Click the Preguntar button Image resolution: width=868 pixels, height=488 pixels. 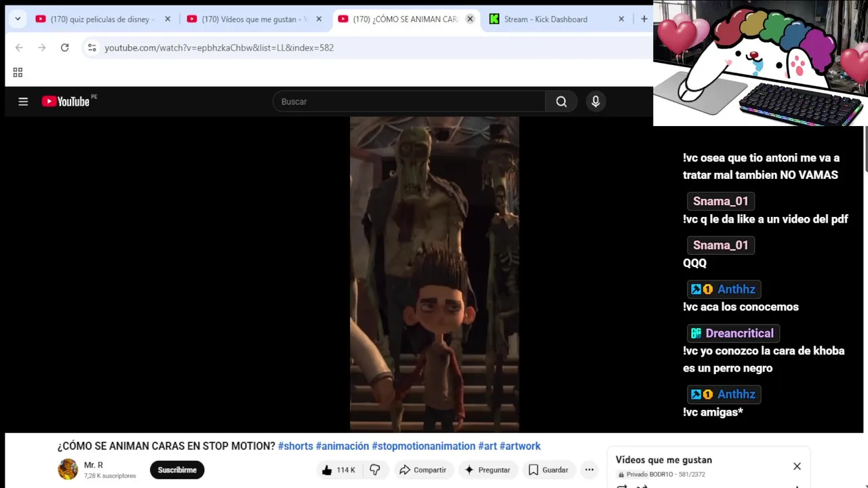pos(487,470)
